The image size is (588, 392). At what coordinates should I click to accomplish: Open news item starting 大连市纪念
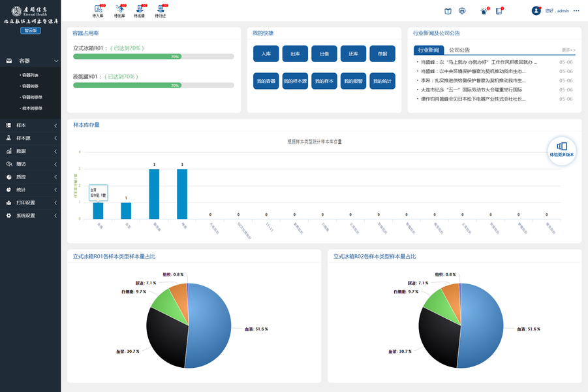471,90
